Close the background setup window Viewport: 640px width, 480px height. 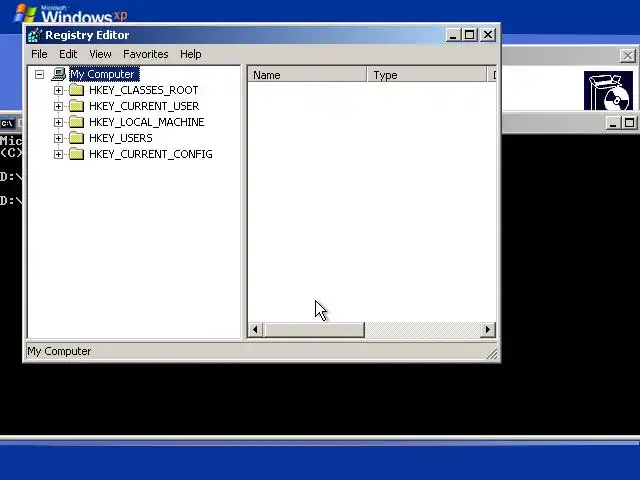pos(628,56)
